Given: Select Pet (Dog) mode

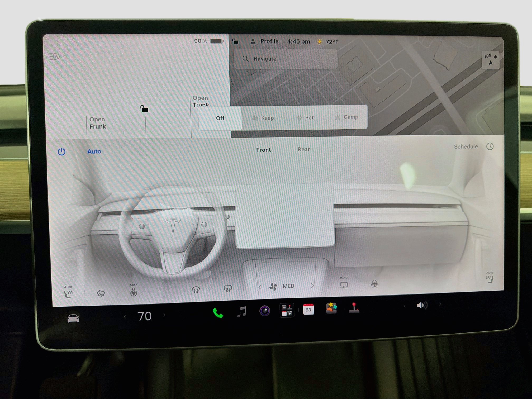Looking at the screenshot, I should (305, 117).
